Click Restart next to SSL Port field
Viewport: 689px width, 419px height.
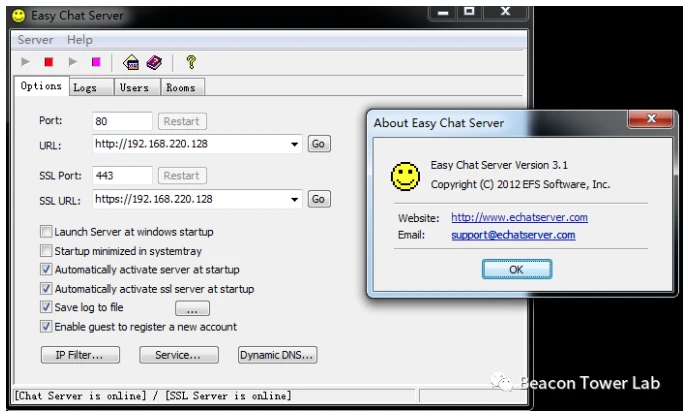[x=181, y=176]
